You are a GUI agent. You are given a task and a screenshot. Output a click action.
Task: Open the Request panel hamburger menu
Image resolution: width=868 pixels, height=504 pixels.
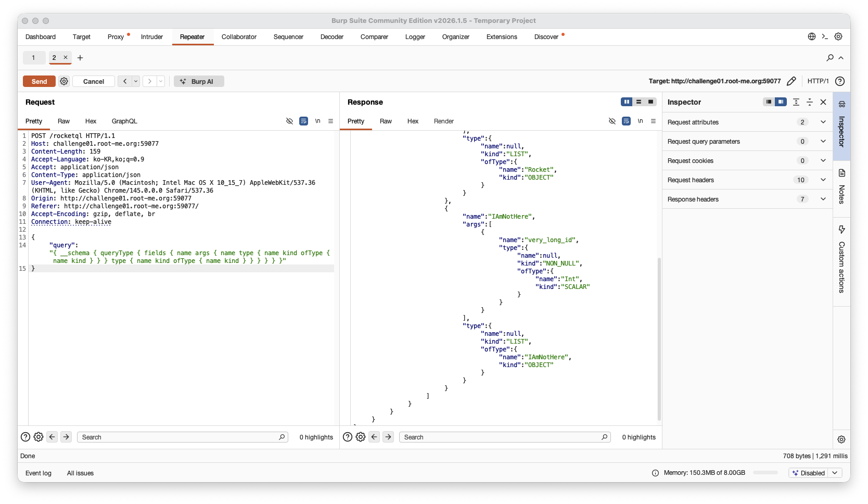coord(330,121)
